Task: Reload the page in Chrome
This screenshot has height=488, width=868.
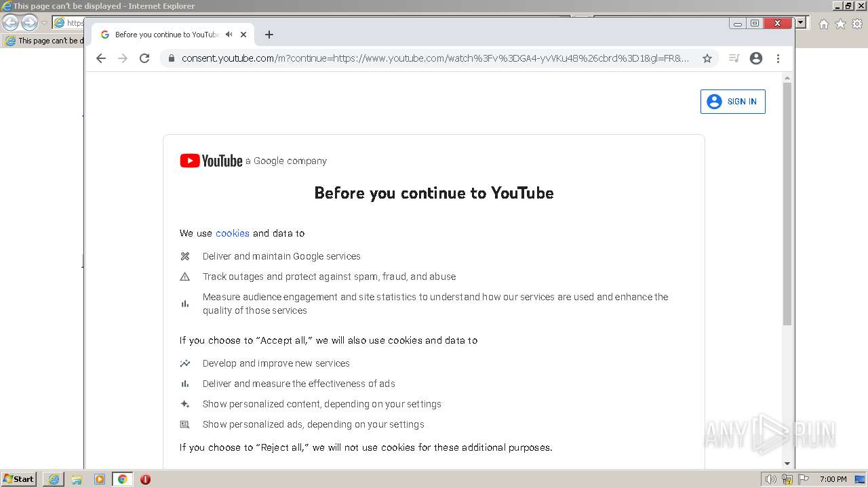Action: click(144, 58)
